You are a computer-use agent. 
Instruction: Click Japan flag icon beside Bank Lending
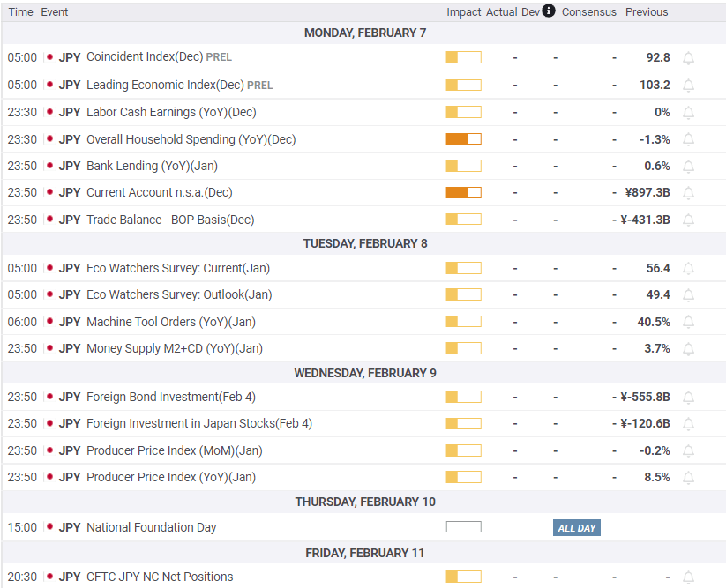pos(49,166)
